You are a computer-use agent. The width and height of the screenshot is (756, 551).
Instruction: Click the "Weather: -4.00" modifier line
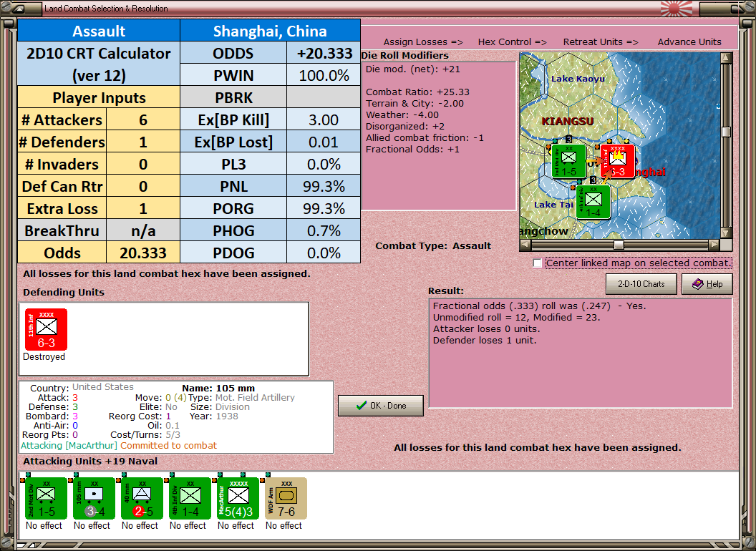coord(402,114)
